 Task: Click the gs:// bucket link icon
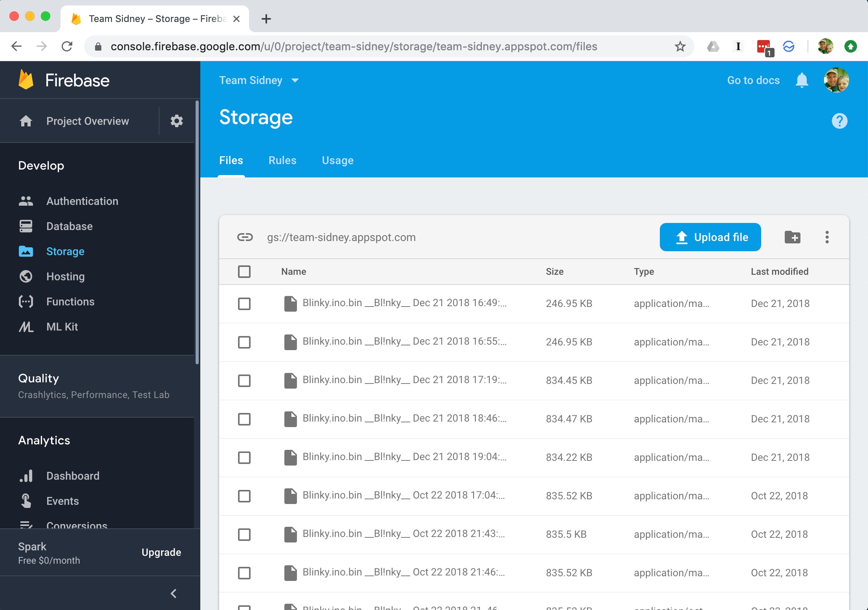pyautogui.click(x=245, y=237)
